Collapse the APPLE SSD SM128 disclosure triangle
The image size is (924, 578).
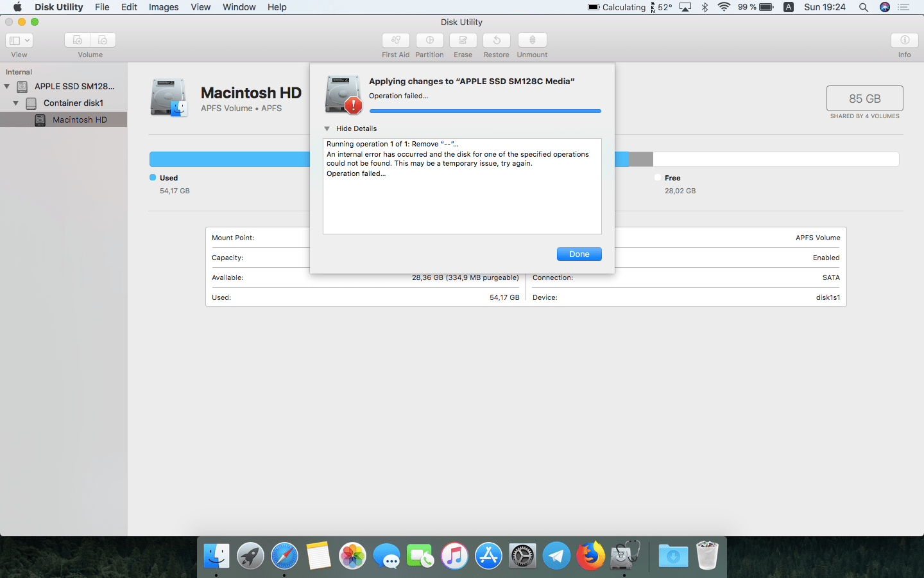pos(6,86)
